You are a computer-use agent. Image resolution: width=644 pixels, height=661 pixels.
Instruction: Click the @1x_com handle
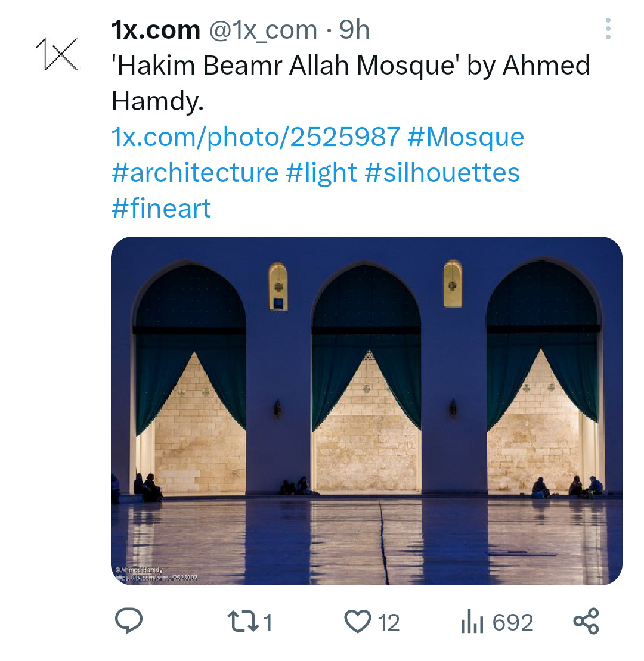point(262,30)
